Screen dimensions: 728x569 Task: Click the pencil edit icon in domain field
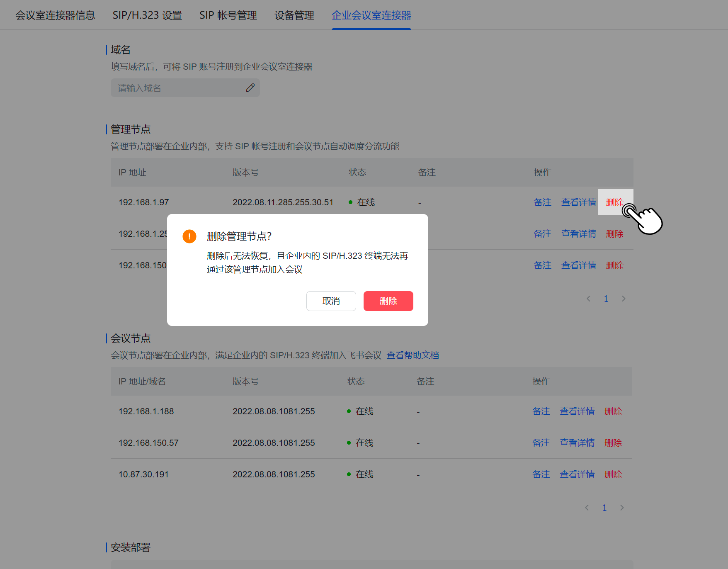(250, 88)
